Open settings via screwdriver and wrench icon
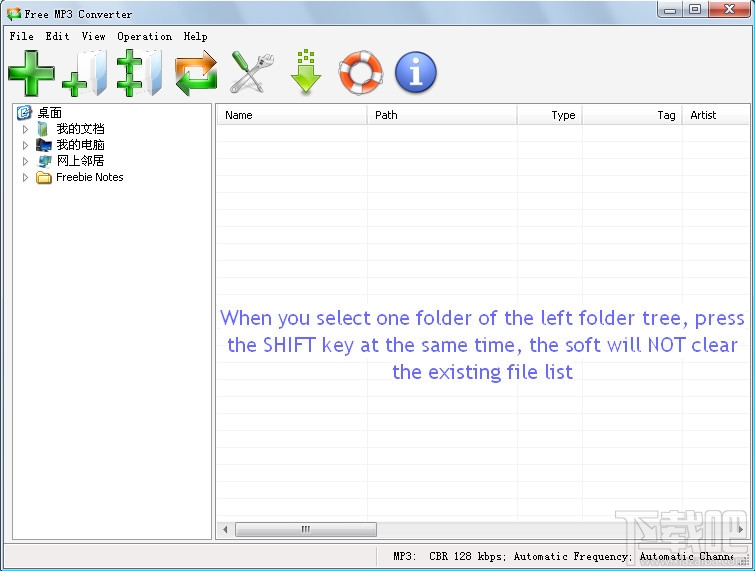 (x=251, y=72)
